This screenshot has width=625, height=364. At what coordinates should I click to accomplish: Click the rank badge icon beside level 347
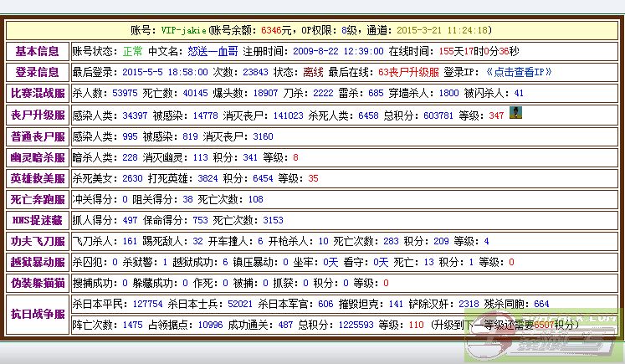coord(518,113)
